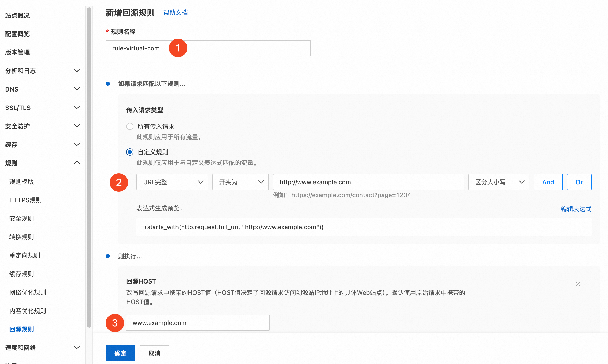Expand the 分析和日志 sidebar section
Screen dimensions: 608x364
77,70
